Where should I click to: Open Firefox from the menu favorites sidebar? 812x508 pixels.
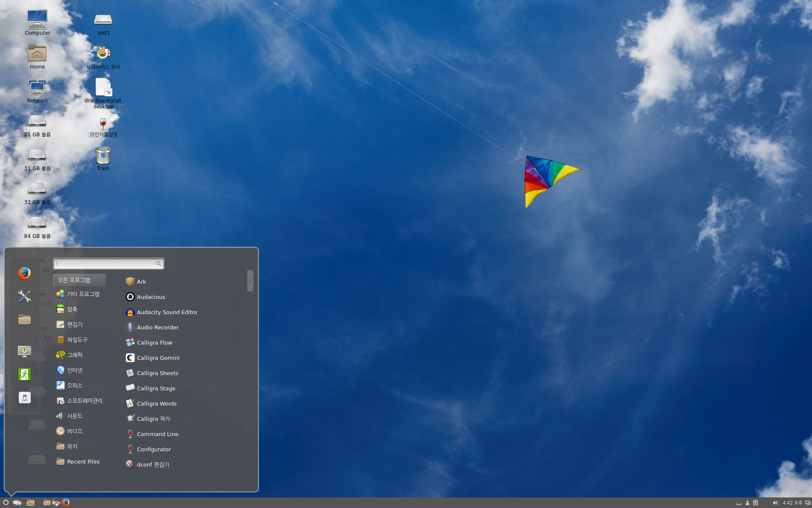(x=25, y=273)
